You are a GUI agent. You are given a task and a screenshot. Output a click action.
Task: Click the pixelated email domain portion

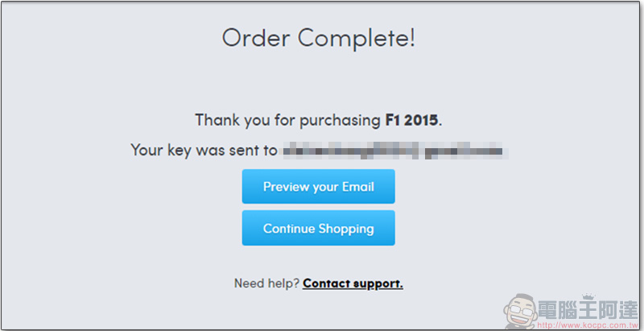(466, 151)
